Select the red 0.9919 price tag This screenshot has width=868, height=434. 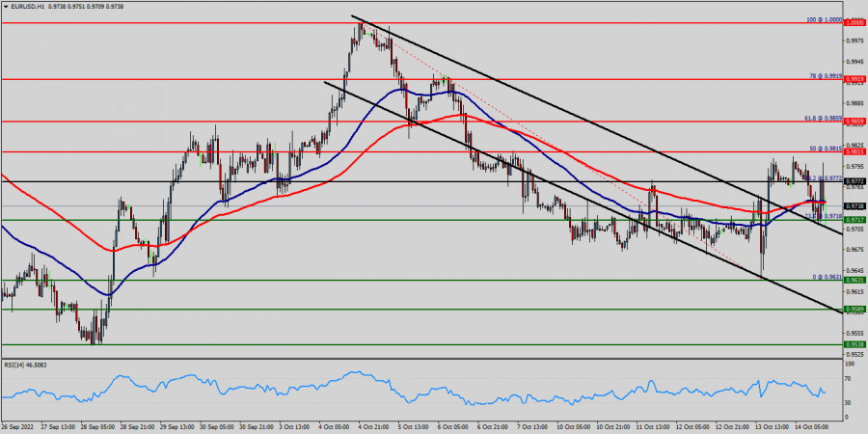[854, 79]
